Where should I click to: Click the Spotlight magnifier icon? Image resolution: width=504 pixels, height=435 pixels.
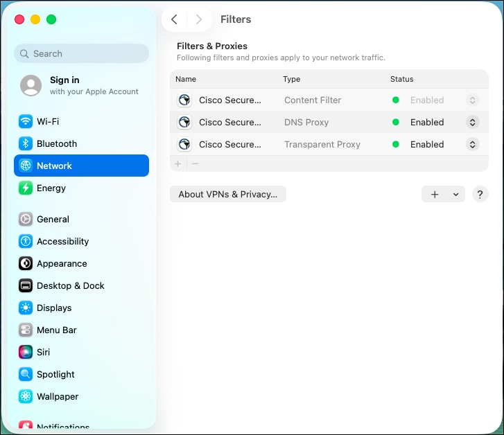tap(26, 374)
